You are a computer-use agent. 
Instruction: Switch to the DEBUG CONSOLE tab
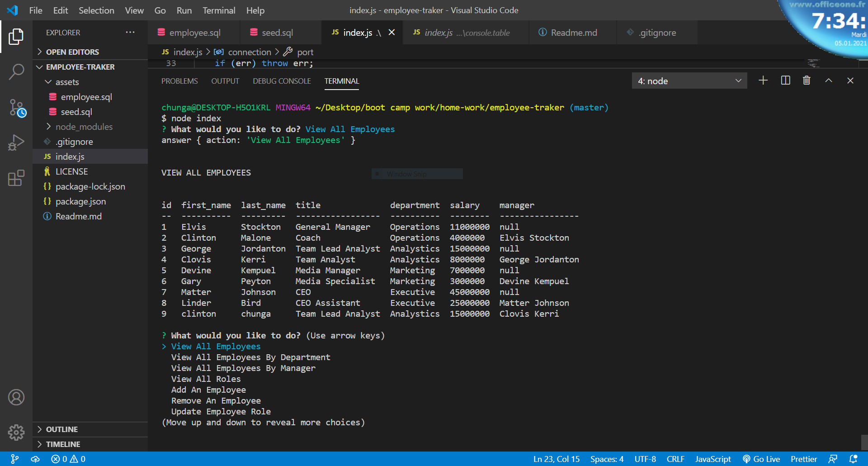click(x=282, y=81)
